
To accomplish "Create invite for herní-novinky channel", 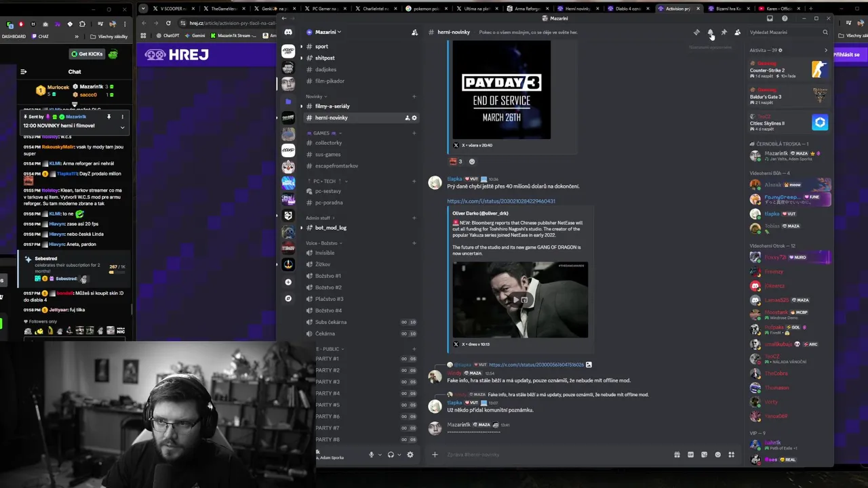I will tap(407, 118).
